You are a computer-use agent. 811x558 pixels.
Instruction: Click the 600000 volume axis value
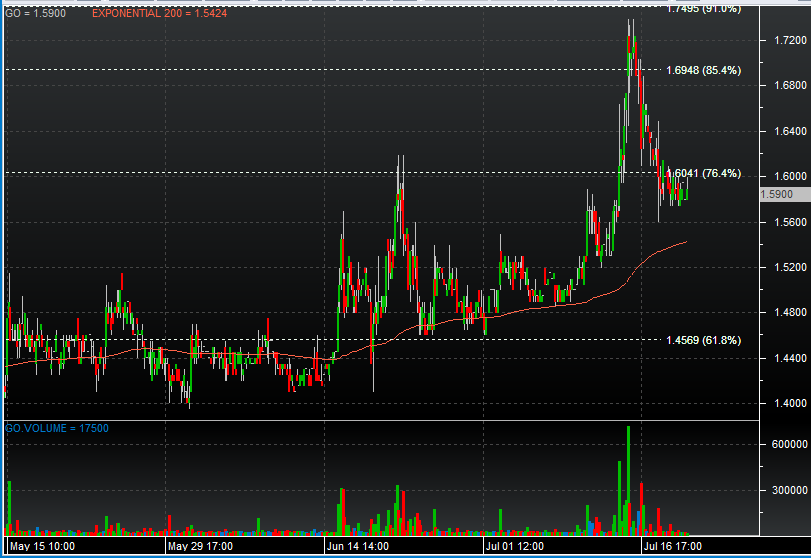(x=783, y=445)
